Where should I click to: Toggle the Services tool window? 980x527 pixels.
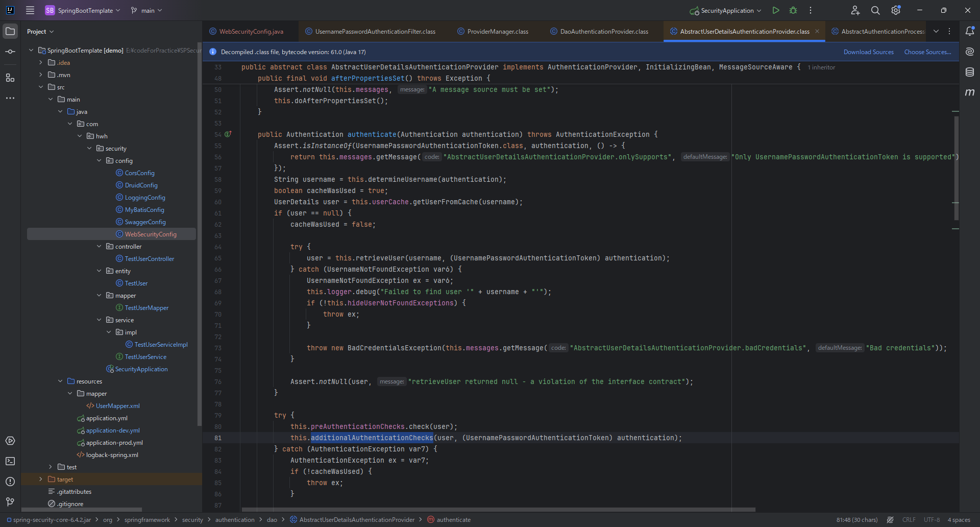(x=10, y=441)
